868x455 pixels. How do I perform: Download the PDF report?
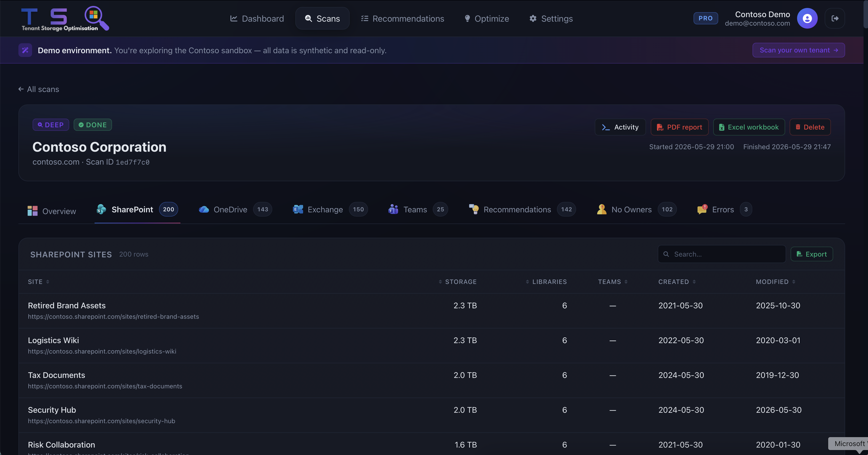click(x=679, y=127)
